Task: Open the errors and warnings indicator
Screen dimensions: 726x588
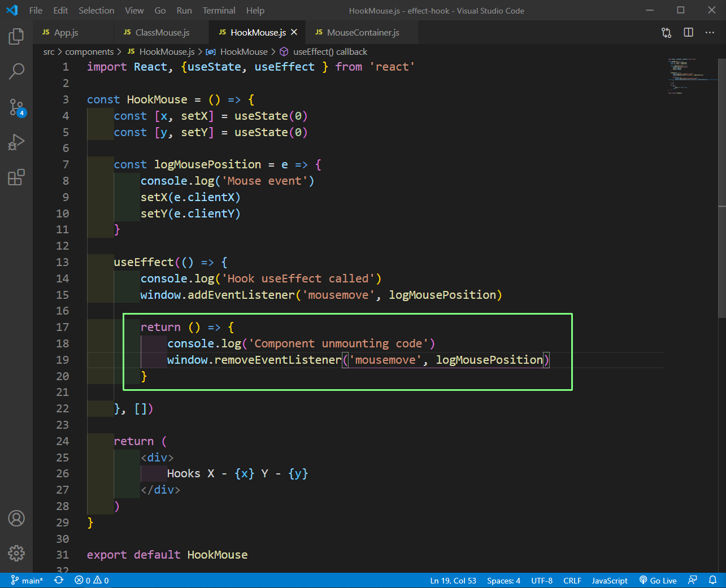Action: tap(92, 580)
